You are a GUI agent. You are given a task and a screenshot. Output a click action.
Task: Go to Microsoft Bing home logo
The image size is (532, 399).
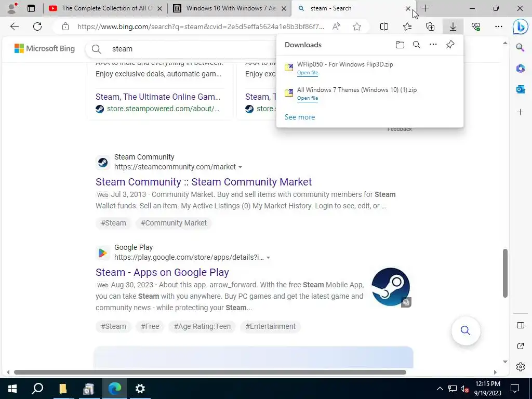45,48
